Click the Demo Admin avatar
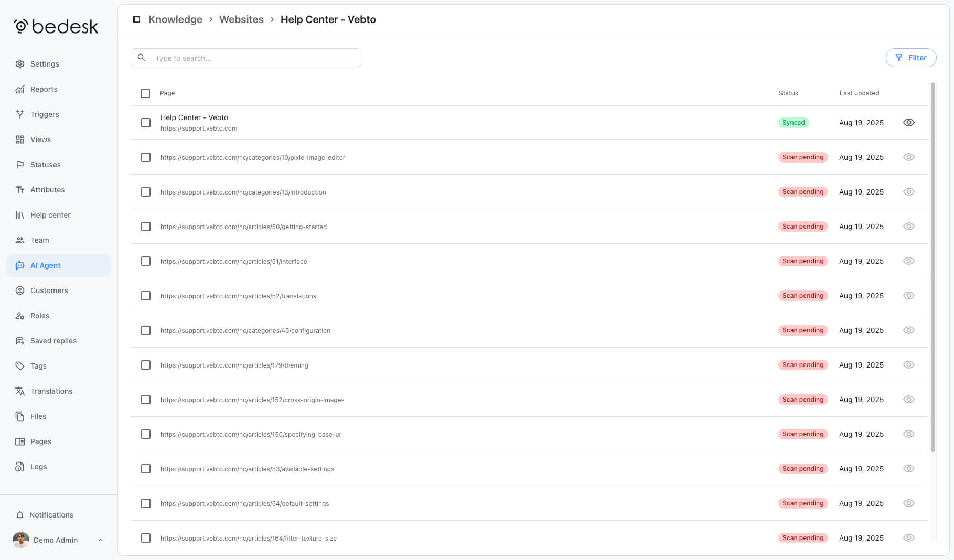This screenshot has height=560, width=954. pos(21,540)
